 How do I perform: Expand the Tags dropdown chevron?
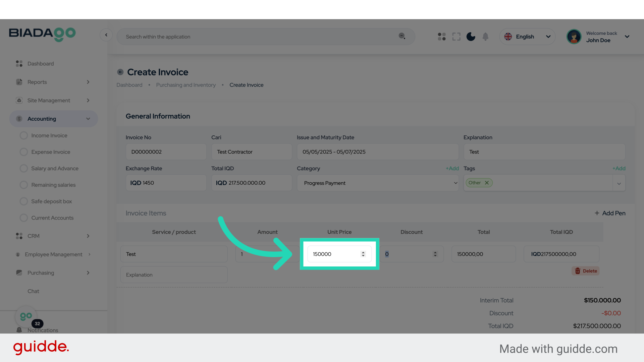(x=619, y=183)
